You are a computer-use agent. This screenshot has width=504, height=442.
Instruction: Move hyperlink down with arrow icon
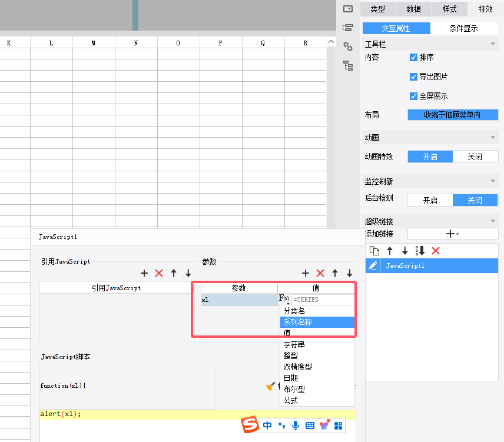click(404, 251)
